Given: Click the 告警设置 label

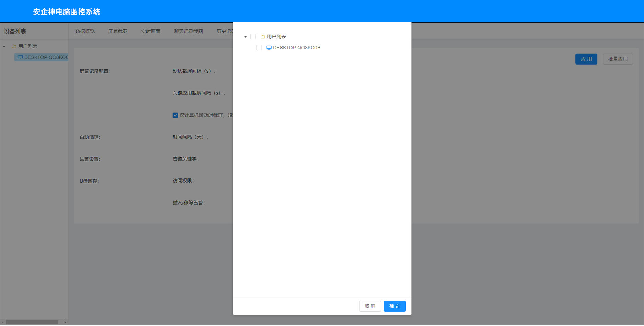Looking at the screenshot, I should [x=90, y=159].
